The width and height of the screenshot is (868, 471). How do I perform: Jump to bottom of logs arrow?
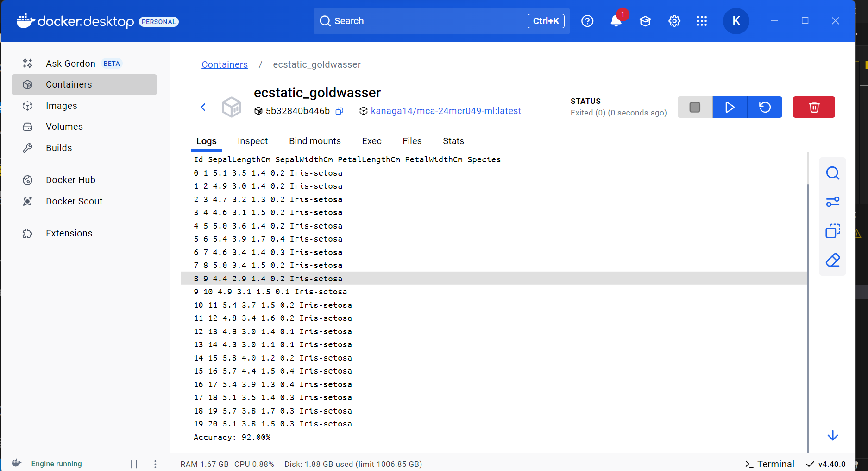(833, 435)
